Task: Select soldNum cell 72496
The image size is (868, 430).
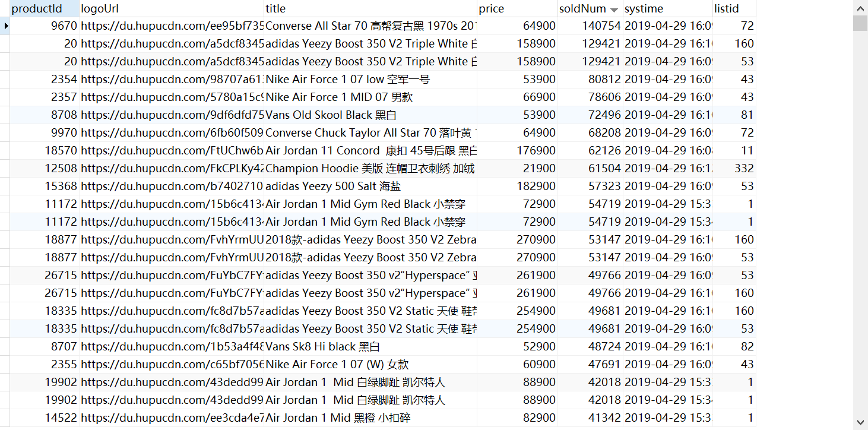Action: [x=590, y=115]
